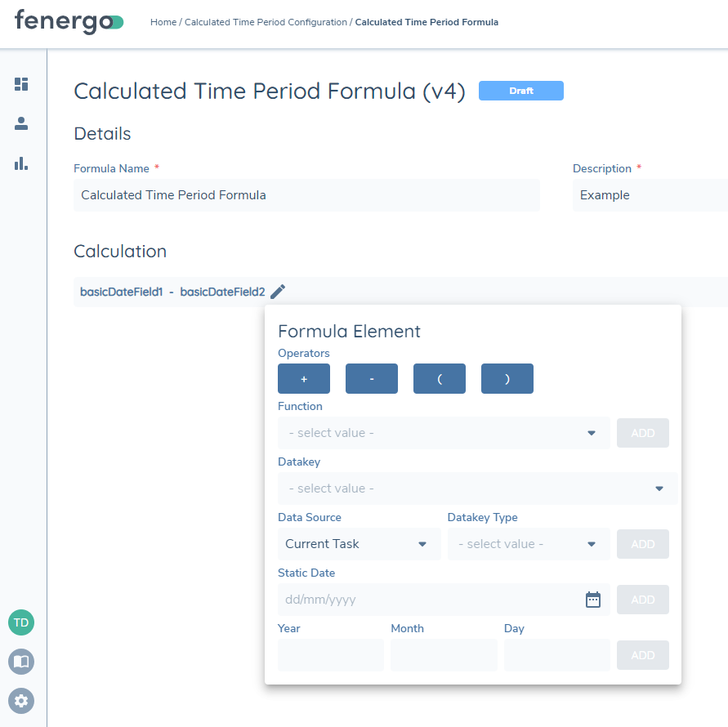Click the TD user avatar
728x727 pixels.
tap(21, 622)
